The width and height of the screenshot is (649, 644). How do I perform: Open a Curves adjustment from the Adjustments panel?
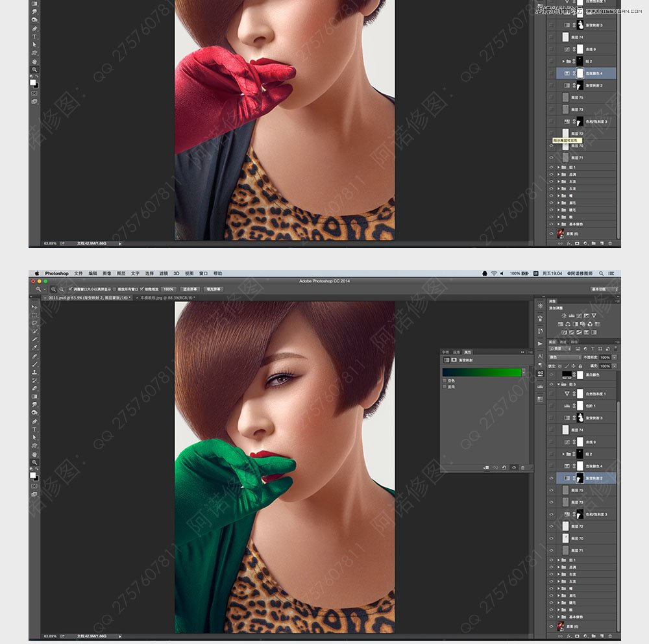tap(579, 316)
